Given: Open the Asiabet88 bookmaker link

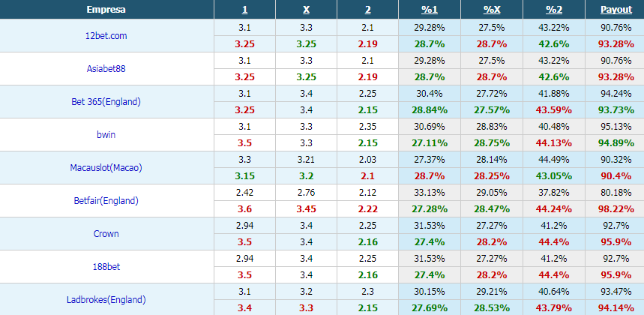Looking at the screenshot, I should pyautogui.click(x=106, y=68).
